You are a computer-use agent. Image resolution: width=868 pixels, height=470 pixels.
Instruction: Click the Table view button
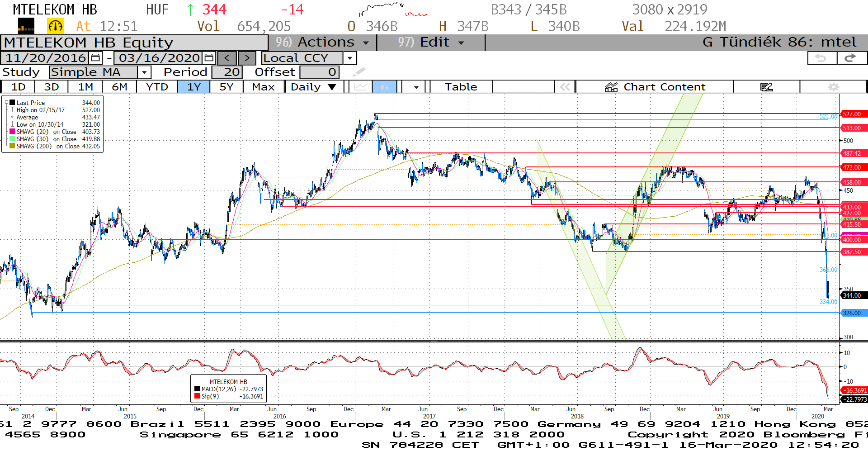(x=461, y=87)
